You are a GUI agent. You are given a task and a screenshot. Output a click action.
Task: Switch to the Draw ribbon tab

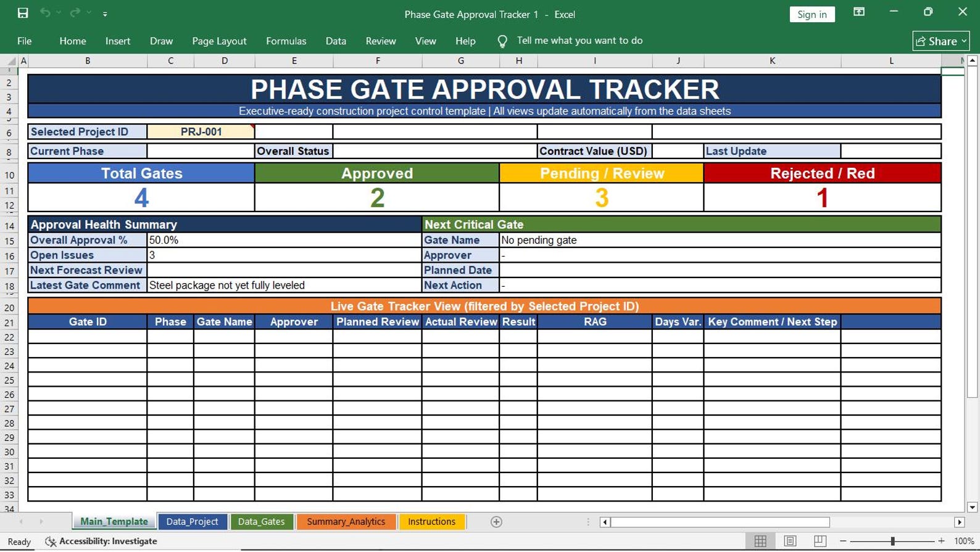click(x=161, y=41)
